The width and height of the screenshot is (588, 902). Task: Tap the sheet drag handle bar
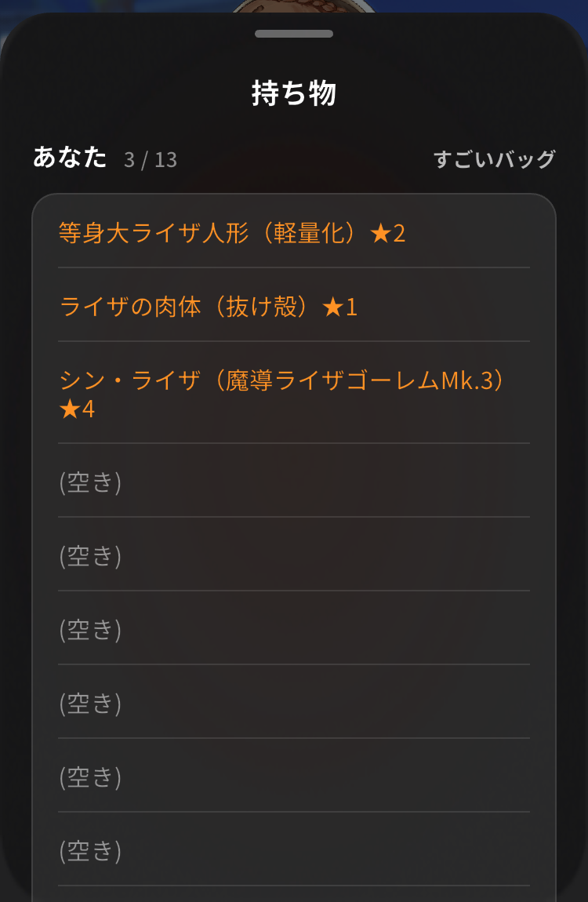tap(294, 34)
